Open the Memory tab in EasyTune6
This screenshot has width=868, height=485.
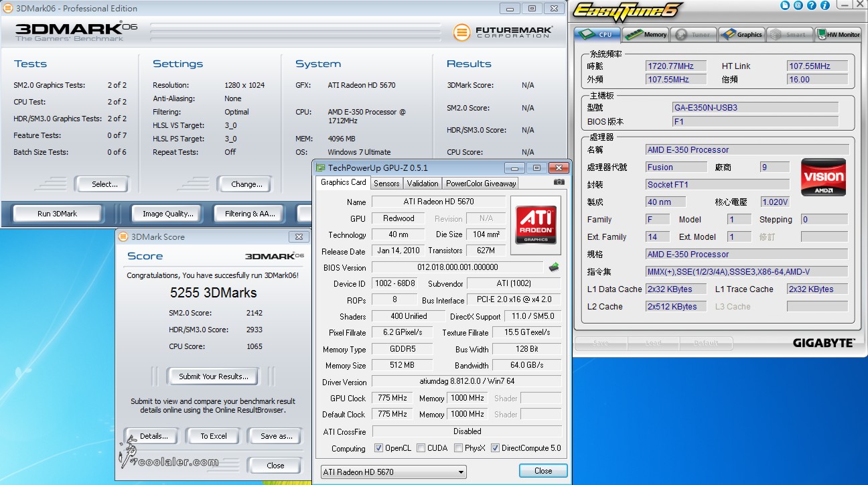click(646, 34)
